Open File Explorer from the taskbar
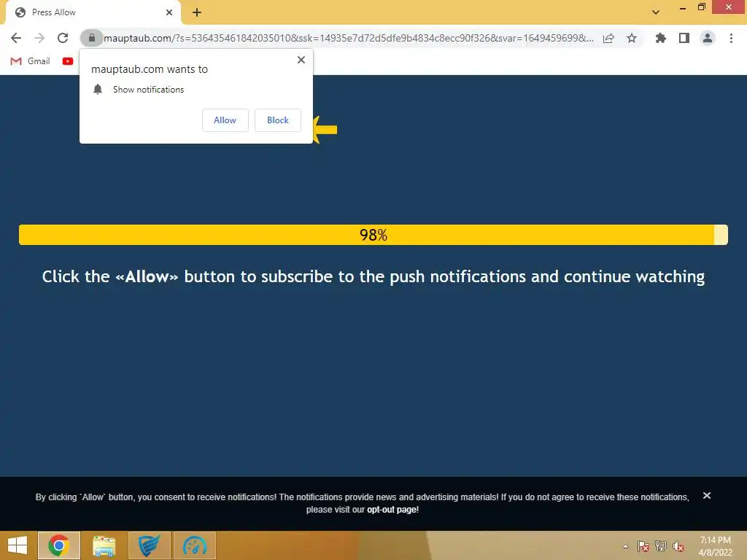Screen dimensions: 747x560 (104, 545)
